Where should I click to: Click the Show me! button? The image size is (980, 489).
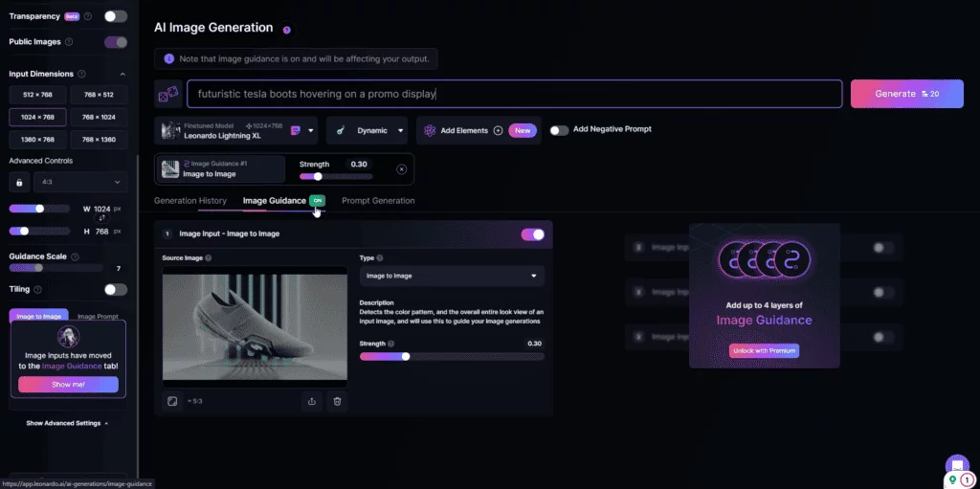(68, 385)
